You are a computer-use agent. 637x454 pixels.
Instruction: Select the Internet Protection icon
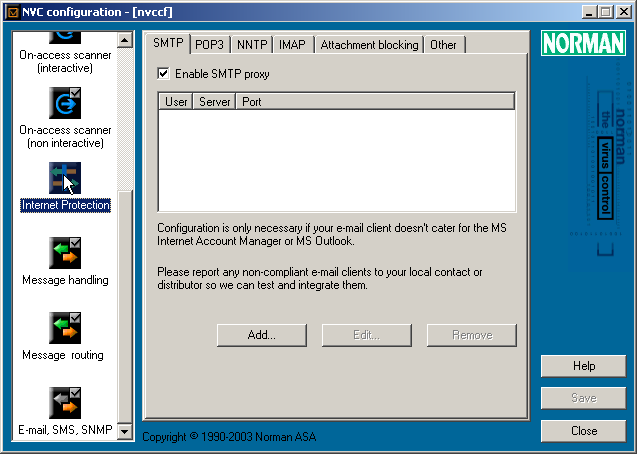point(65,178)
